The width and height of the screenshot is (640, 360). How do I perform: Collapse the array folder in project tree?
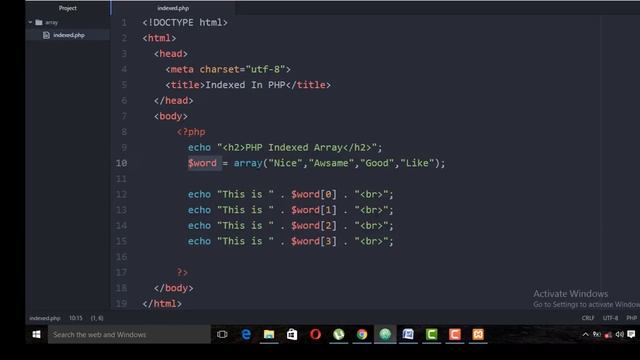pyautogui.click(x=30, y=22)
